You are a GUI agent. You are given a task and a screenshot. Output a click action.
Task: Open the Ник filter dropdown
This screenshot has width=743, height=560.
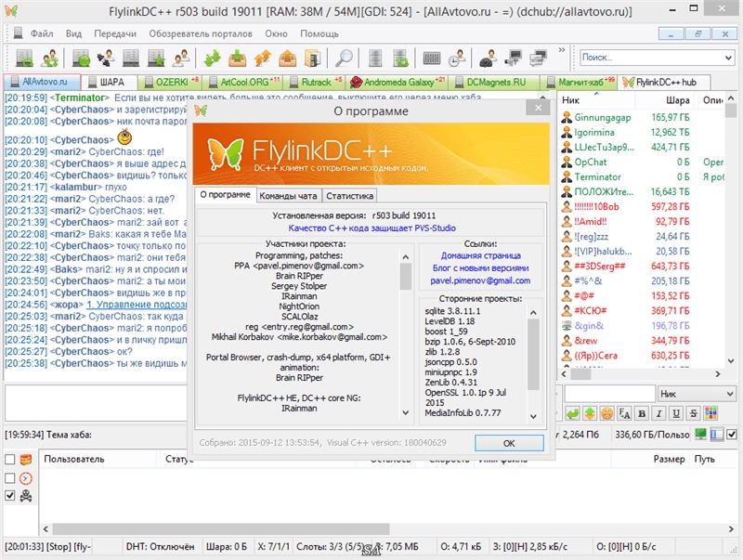(x=697, y=394)
